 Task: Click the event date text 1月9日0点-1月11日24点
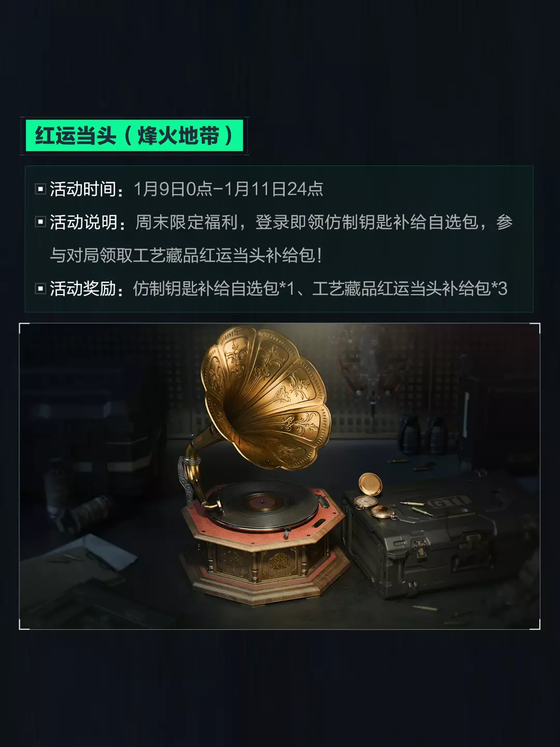(228, 189)
